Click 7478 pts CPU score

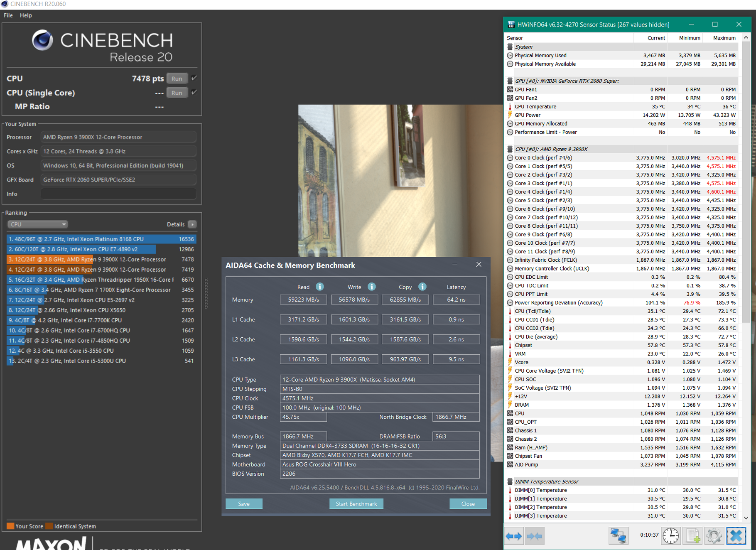tap(147, 79)
